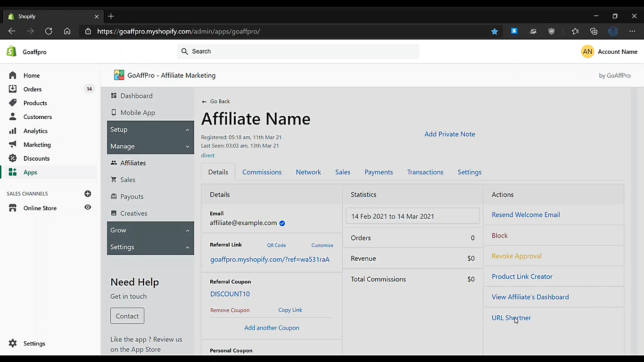This screenshot has height=362, width=644.
Task: Click Add Private Note
Action: [x=450, y=134]
